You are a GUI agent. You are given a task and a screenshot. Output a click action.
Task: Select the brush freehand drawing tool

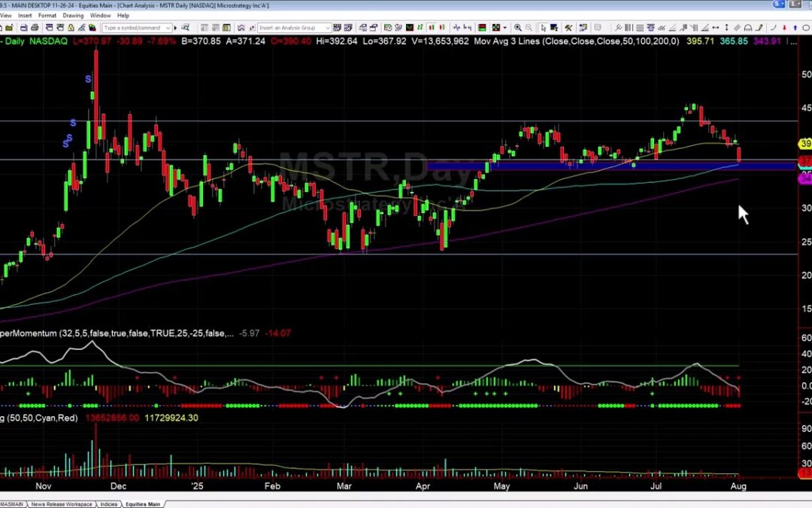click(x=759, y=28)
